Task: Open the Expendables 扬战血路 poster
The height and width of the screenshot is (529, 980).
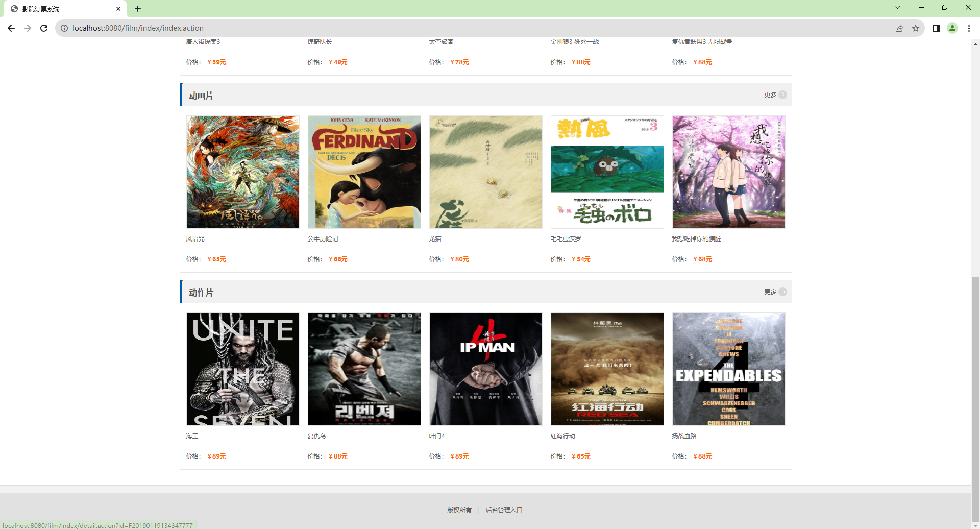Action: (x=729, y=369)
